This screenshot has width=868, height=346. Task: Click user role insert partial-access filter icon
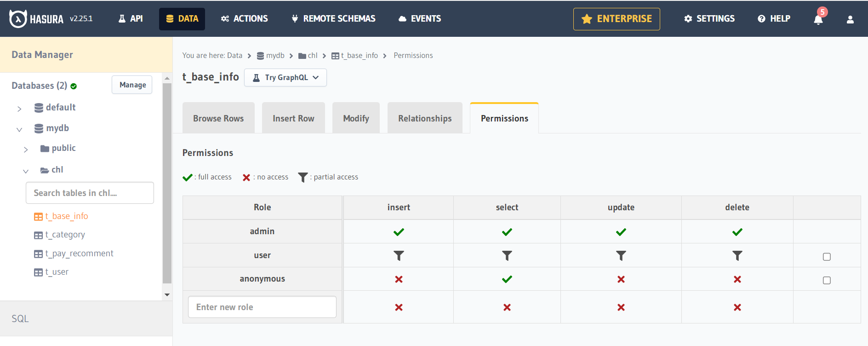[399, 255]
